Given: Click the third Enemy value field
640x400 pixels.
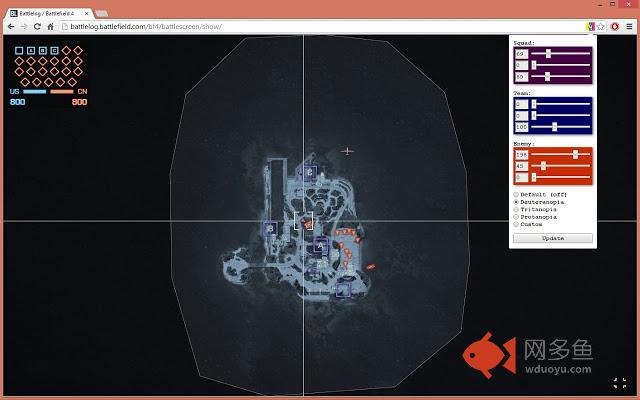Looking at the screenshot, I should point(521,177).
